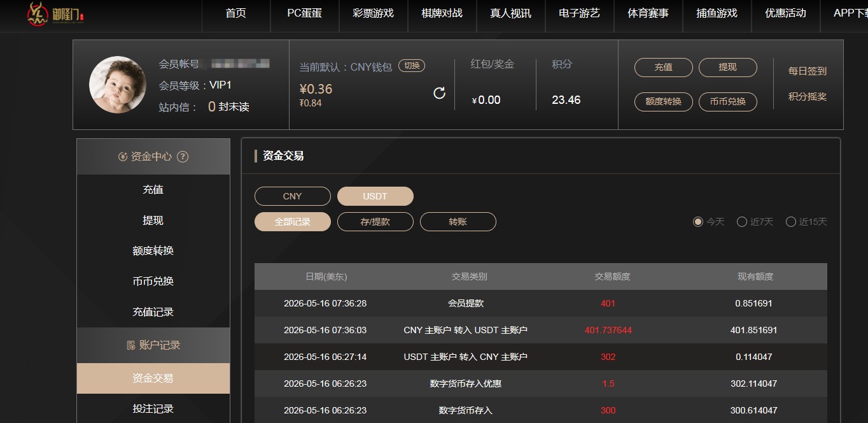Select 投注记录 in the left sidebar

point(153,408)
